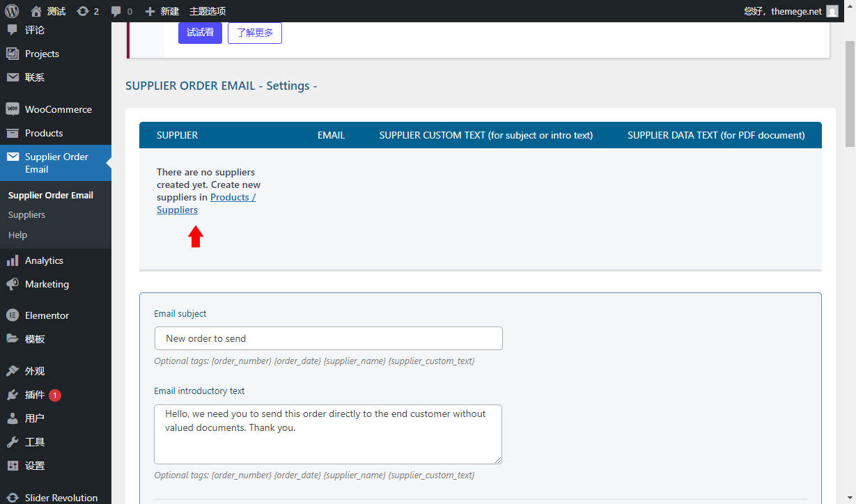The image size is (856, 504).
Task: Click the Slider Revolution refresh icon
Action: [x=12, y=498]
